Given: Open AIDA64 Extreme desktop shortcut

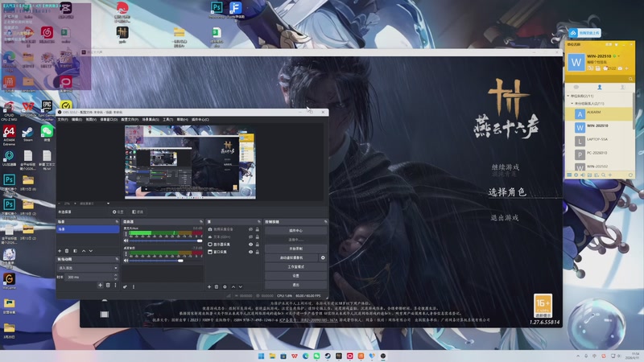Looking at the screenshot, I should click(9, 135).
